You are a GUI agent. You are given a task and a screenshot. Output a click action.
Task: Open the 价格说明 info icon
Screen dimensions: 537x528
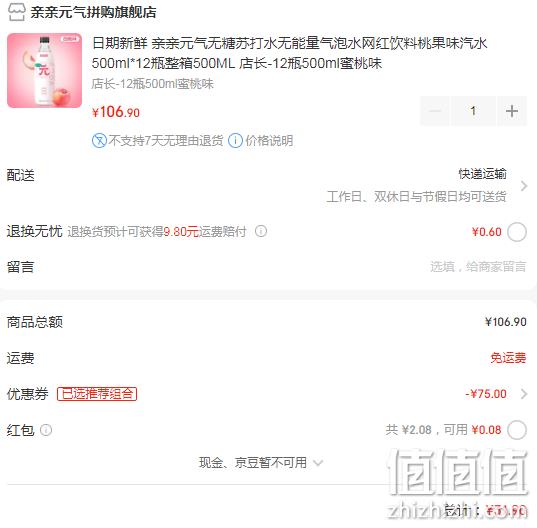235,140
